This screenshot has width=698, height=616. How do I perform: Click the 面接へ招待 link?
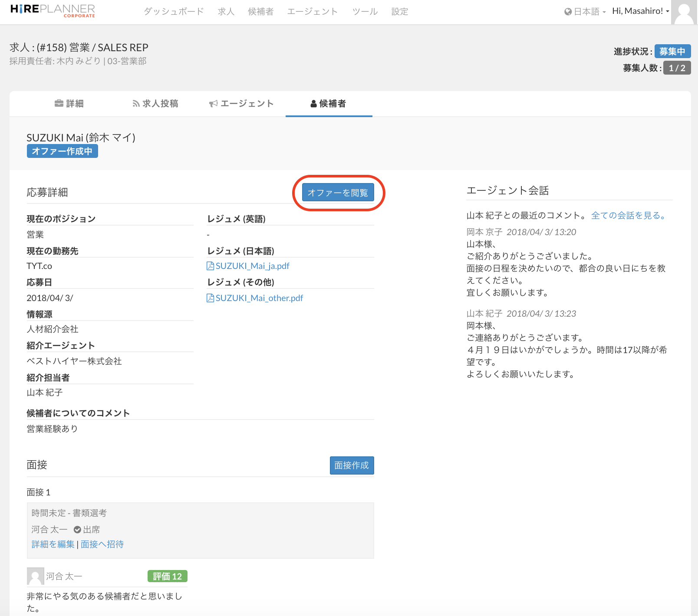pos(102,544)
